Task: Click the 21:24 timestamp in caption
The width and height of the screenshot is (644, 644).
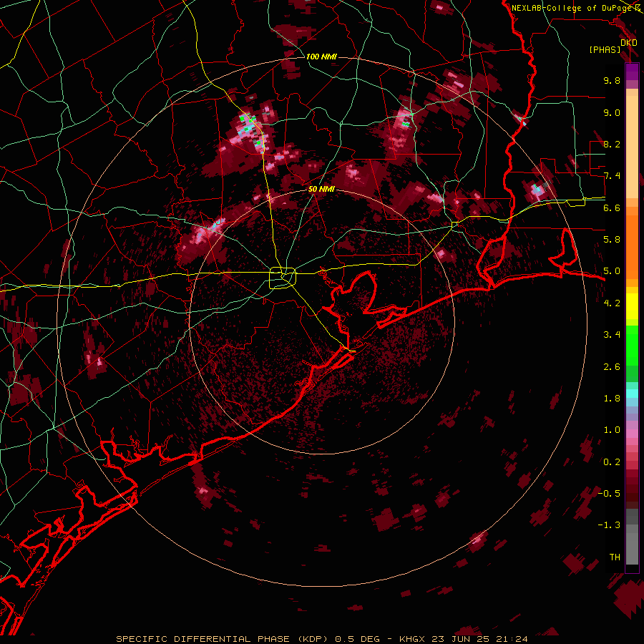Action: [510, 639]
